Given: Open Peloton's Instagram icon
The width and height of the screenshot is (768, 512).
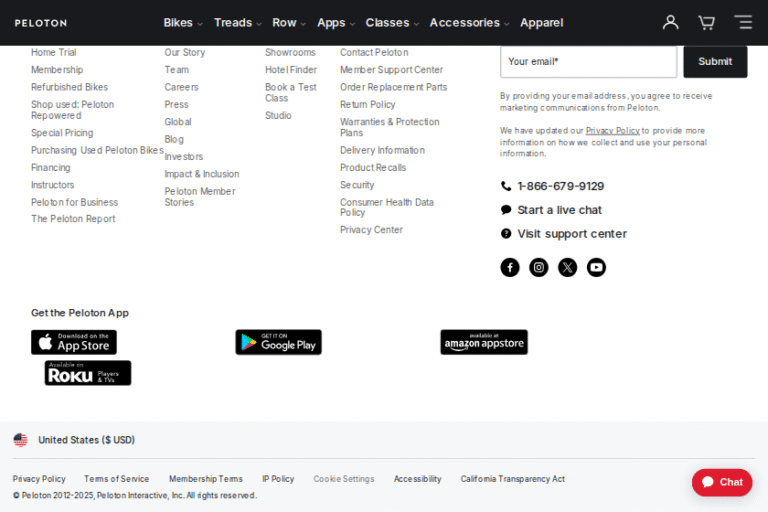Looking at the screenshot, I should (539, 267).
